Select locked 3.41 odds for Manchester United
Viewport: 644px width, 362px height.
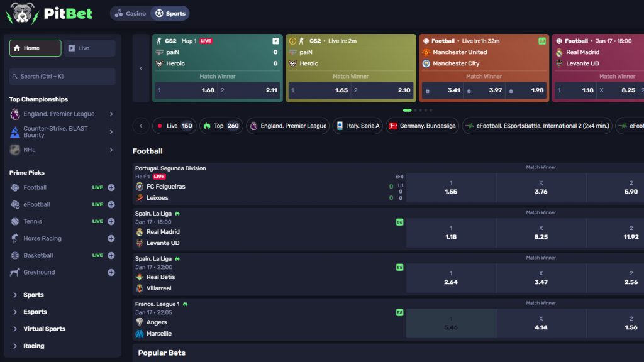click(x=443, y=90)
